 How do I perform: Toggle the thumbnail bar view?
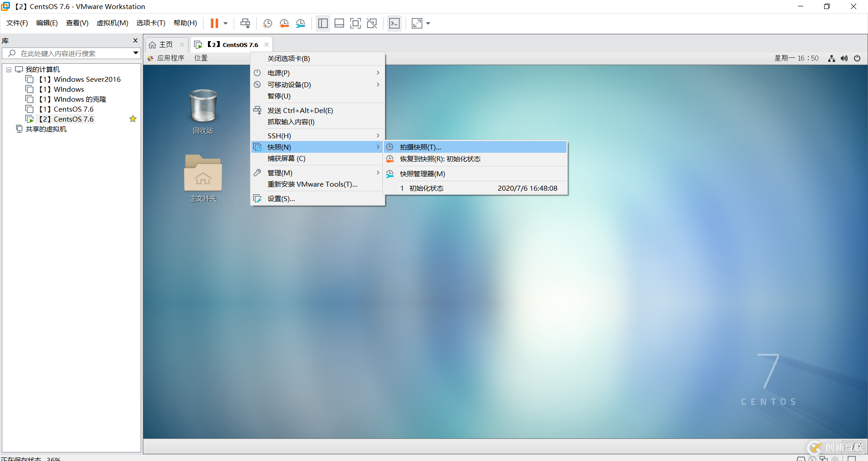point(339,23)
